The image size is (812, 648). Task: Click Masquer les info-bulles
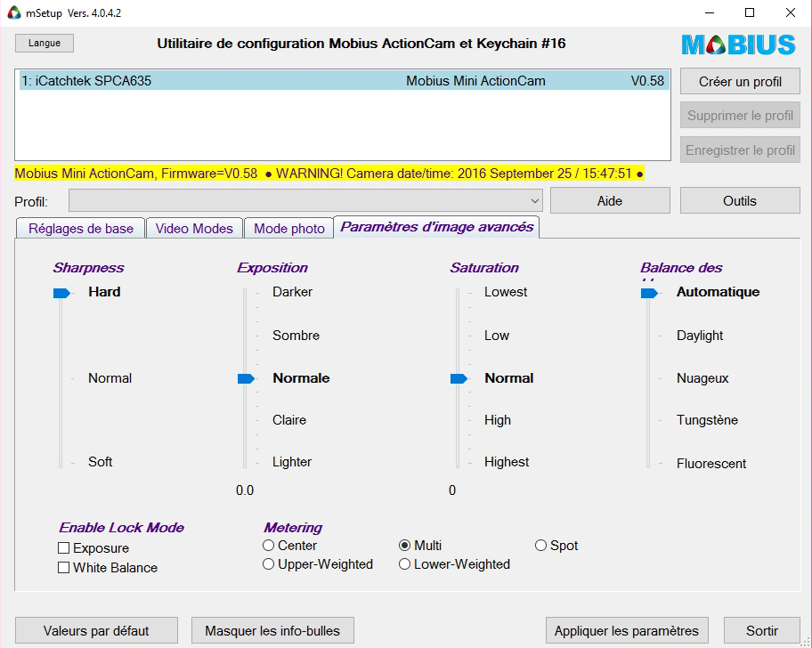272,630
